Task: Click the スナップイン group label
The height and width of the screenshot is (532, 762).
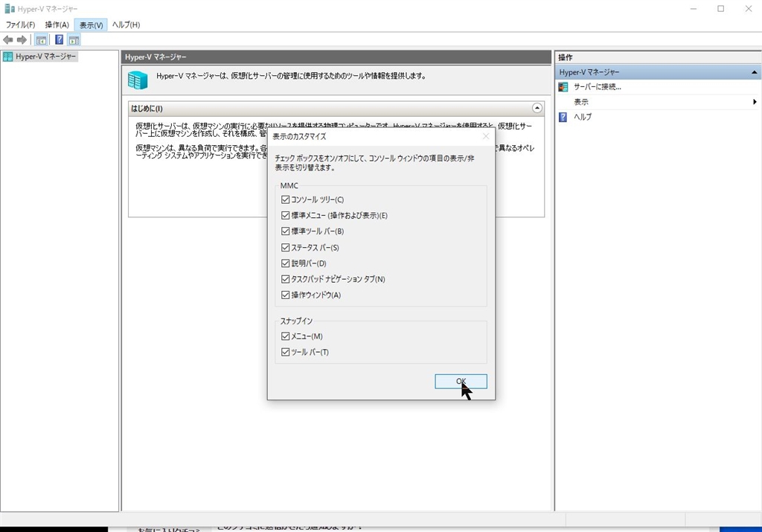Action: coord(296,321)
